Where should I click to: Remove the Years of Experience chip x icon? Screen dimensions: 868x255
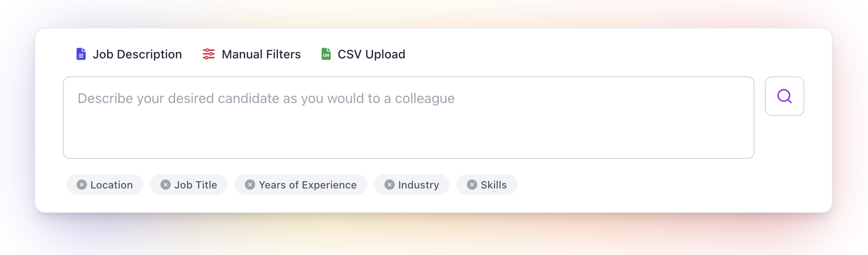250,185
